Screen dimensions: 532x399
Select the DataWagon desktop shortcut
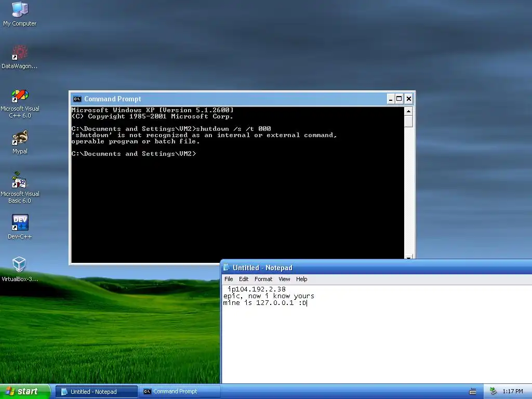[x=20, y=57]
